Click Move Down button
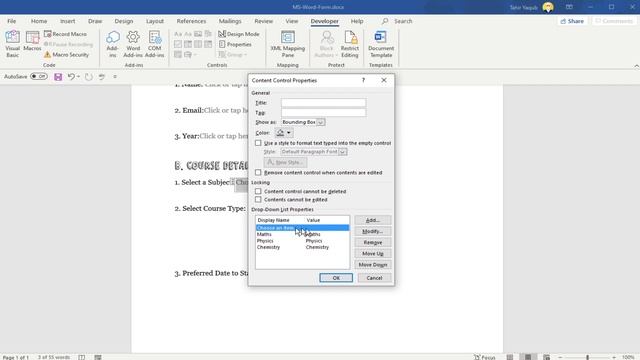Screen dimensions: 640x360 coord(373,264)
